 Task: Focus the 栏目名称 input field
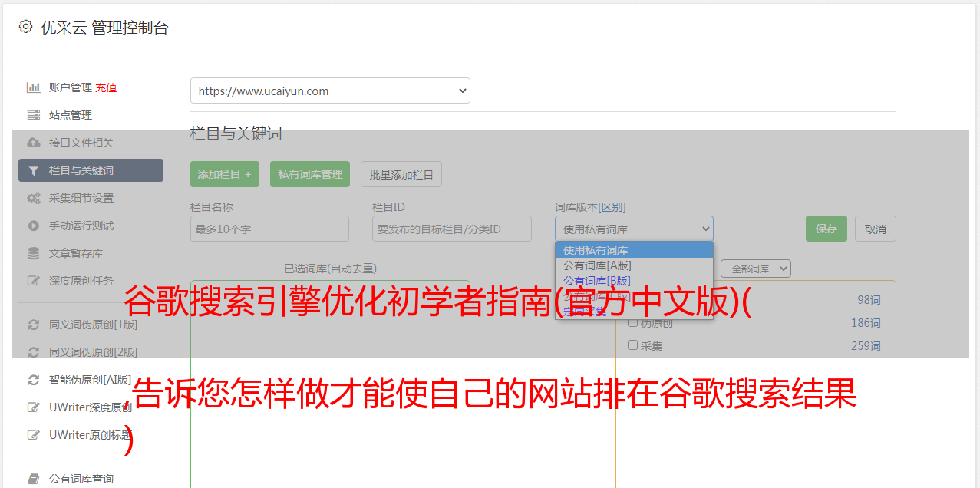(x=269, y=229)
